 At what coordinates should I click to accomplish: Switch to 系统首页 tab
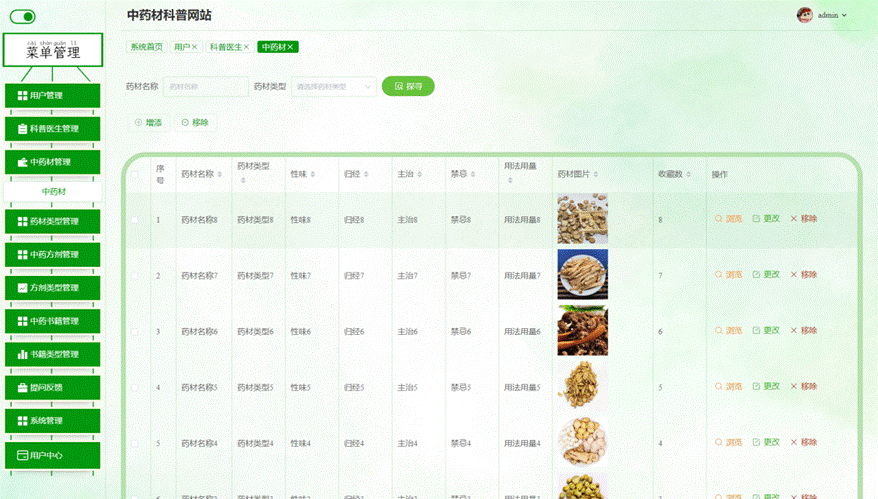point(146,47)
